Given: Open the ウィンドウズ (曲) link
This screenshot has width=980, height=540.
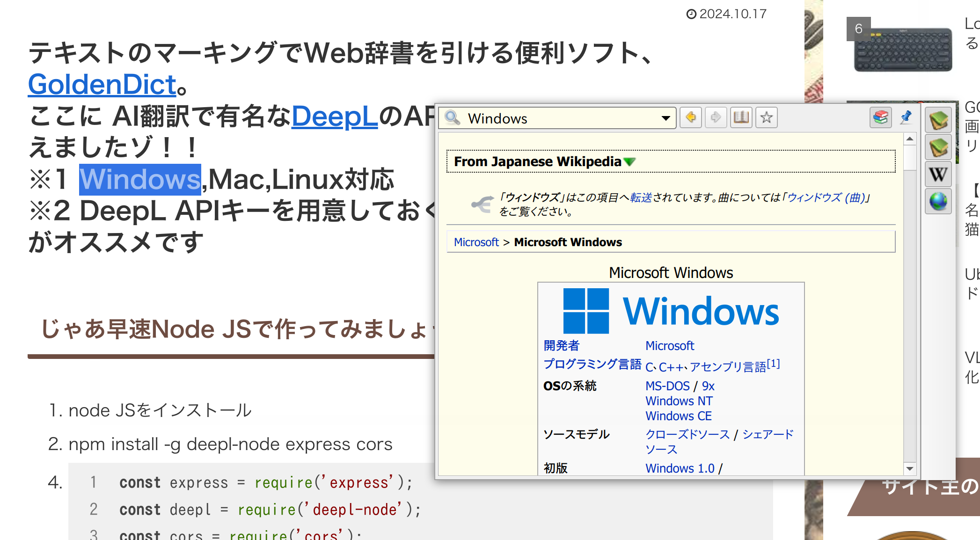Looking at the screenshot, I should 826,197.
